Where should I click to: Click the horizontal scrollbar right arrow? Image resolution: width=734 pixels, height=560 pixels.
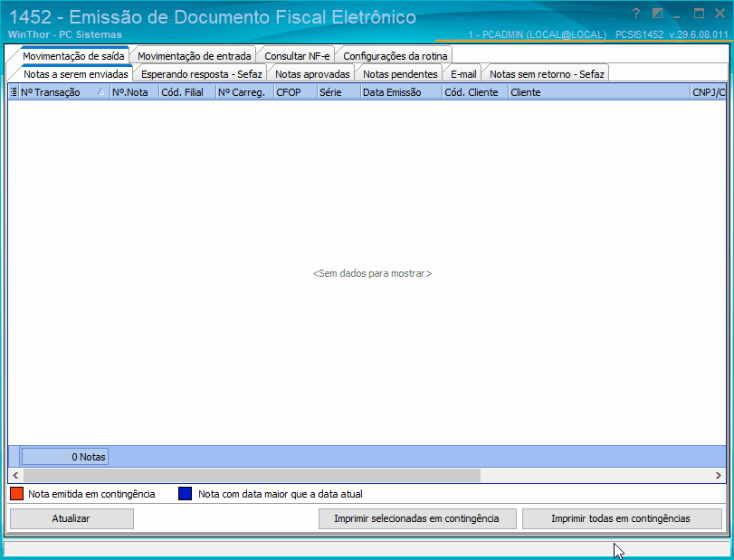(x=718, y=475)
